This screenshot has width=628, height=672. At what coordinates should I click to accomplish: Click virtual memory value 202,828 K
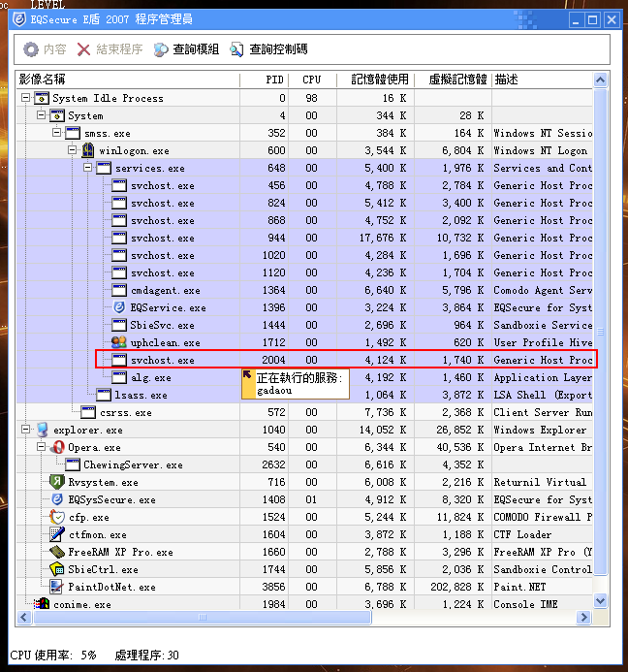point(456,587)
